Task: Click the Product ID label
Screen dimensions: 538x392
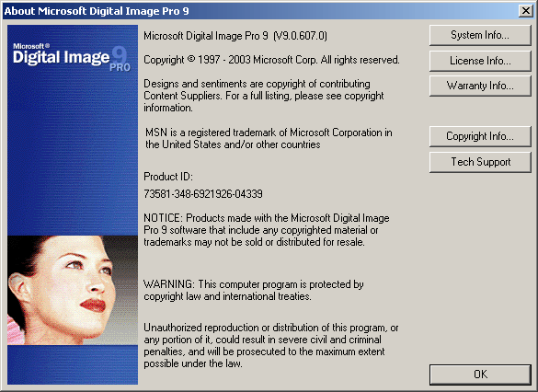Action: (x=168, y=177)
